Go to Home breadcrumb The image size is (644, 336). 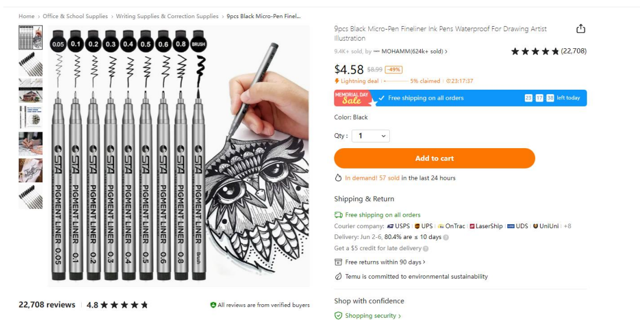[x=26, y=16]
